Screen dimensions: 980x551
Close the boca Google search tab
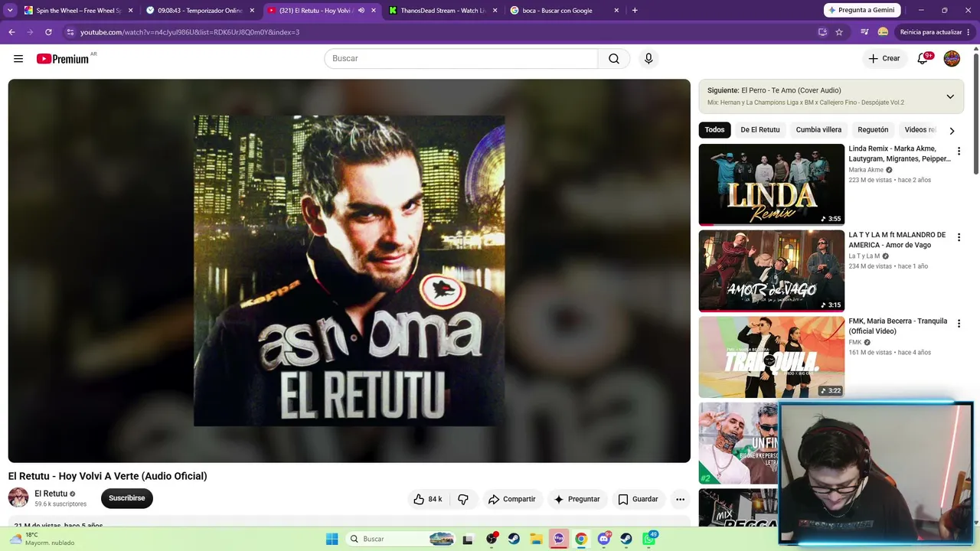[x=616, y=11]
